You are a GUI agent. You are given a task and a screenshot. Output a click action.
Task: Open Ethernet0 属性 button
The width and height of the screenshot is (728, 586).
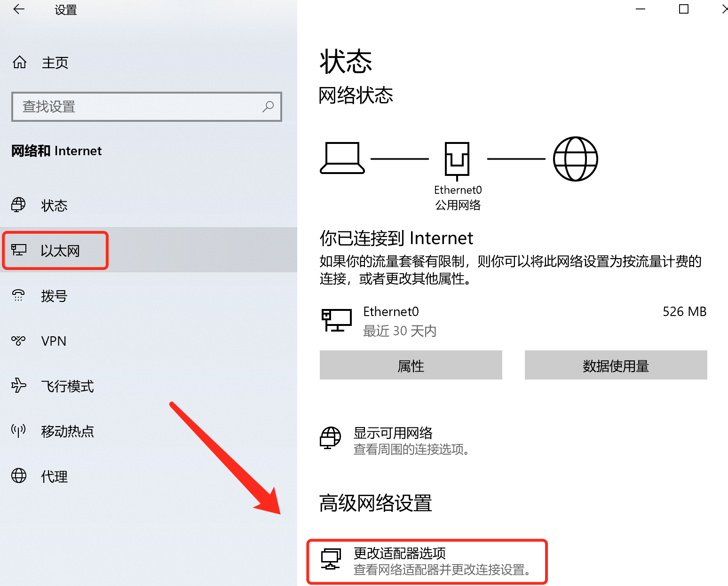(411, 365)
